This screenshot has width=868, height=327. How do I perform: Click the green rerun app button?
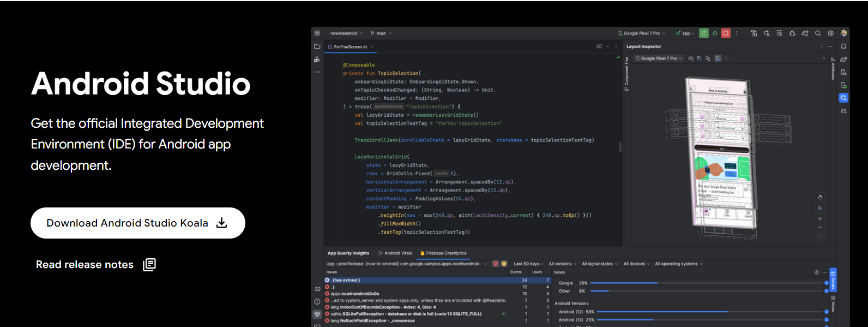point(704,33)
